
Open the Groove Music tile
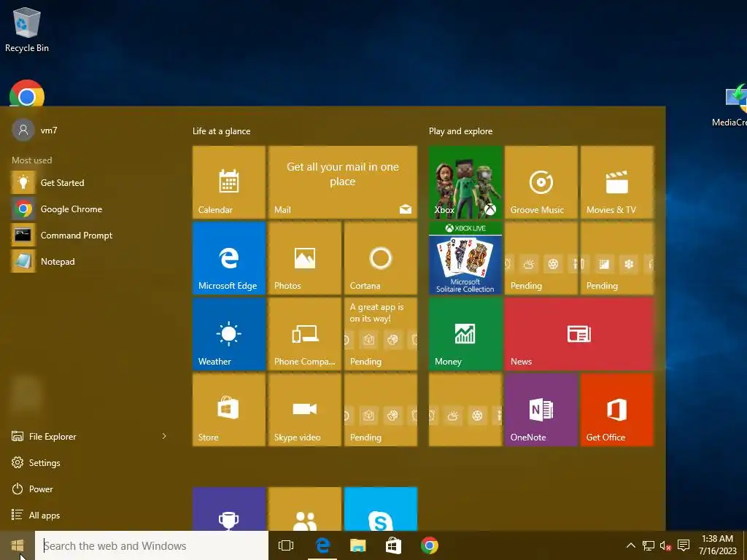click(541, 182)
